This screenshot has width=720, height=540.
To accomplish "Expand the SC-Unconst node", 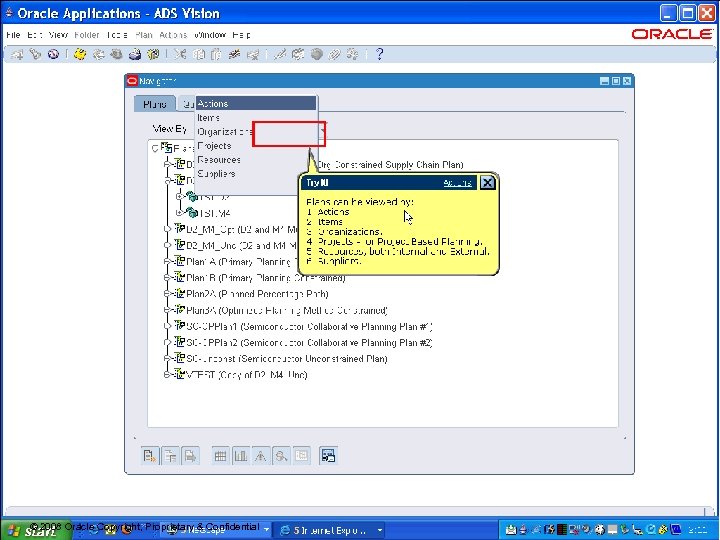I will (167, 359).
